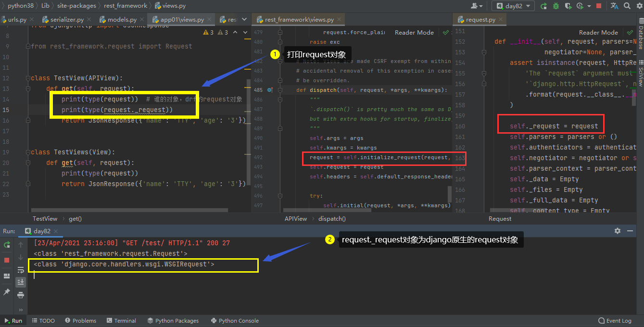Open the Terminal tool window

[x=122, y=321]
